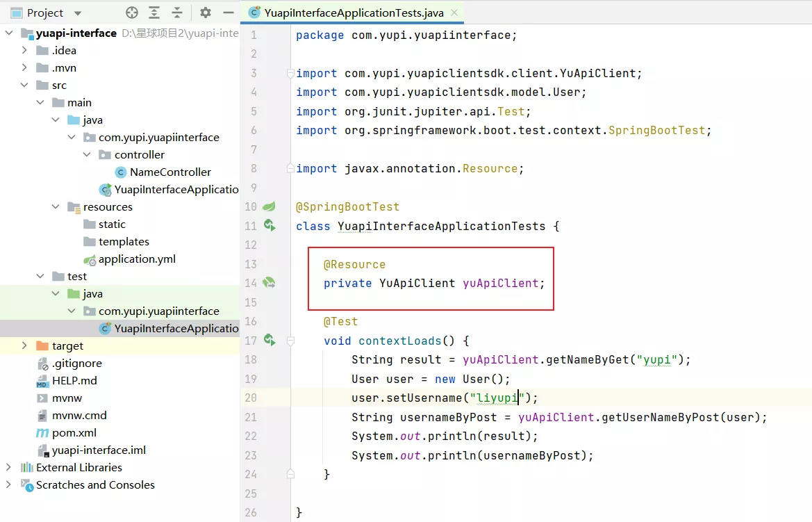Click the Expand All icon in the Project toolbar

(x=154, y=13)
